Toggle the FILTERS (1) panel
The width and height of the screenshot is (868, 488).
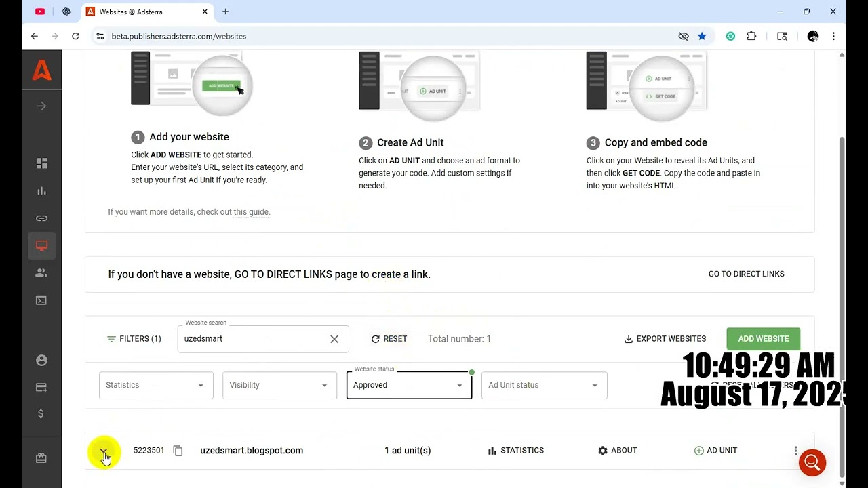pyautogui.click(x=134, y=339)
